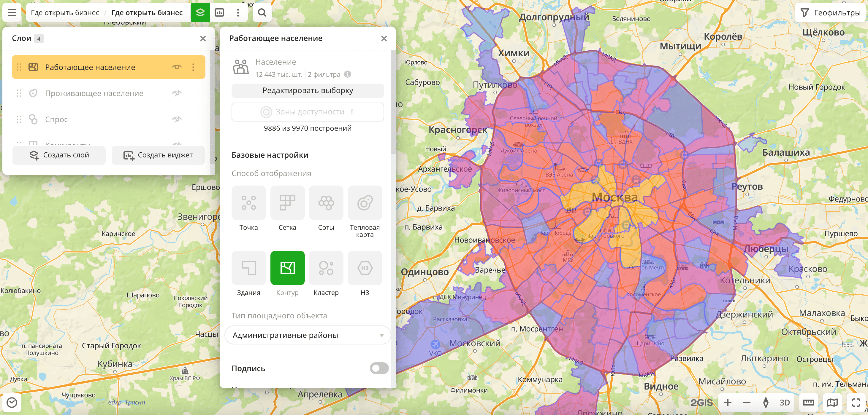Choose the H3 hexagon display mode

(x=365, y=268)
